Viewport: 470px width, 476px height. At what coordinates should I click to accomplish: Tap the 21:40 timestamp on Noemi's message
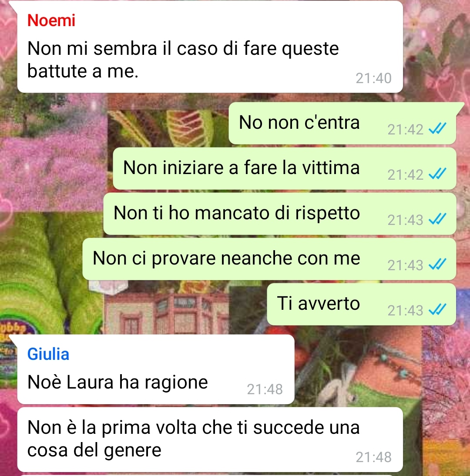coord(373,78)
